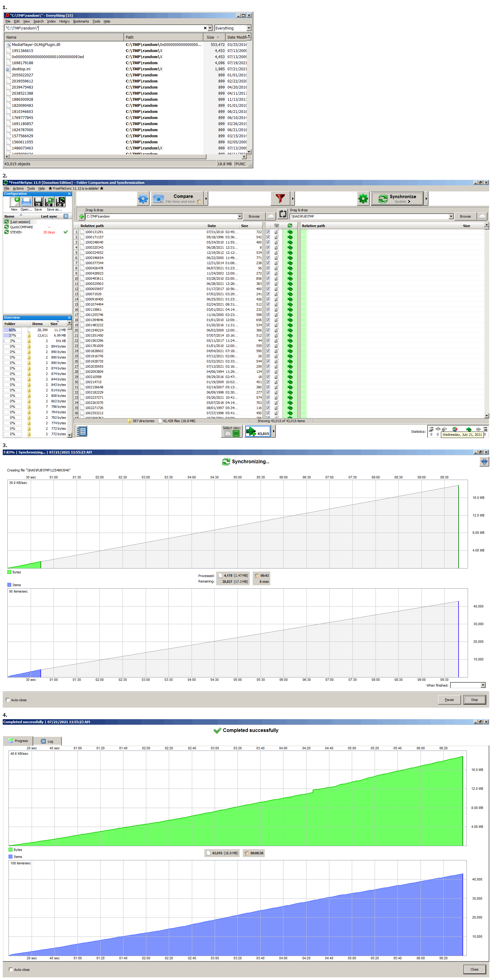Click the file grid vertical scrollbar down arrow
492x980 pixels.
487,416
